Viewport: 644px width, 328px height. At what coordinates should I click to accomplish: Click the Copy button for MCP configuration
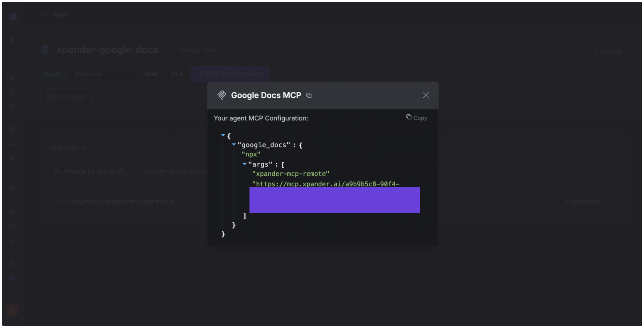coord(416,118)
